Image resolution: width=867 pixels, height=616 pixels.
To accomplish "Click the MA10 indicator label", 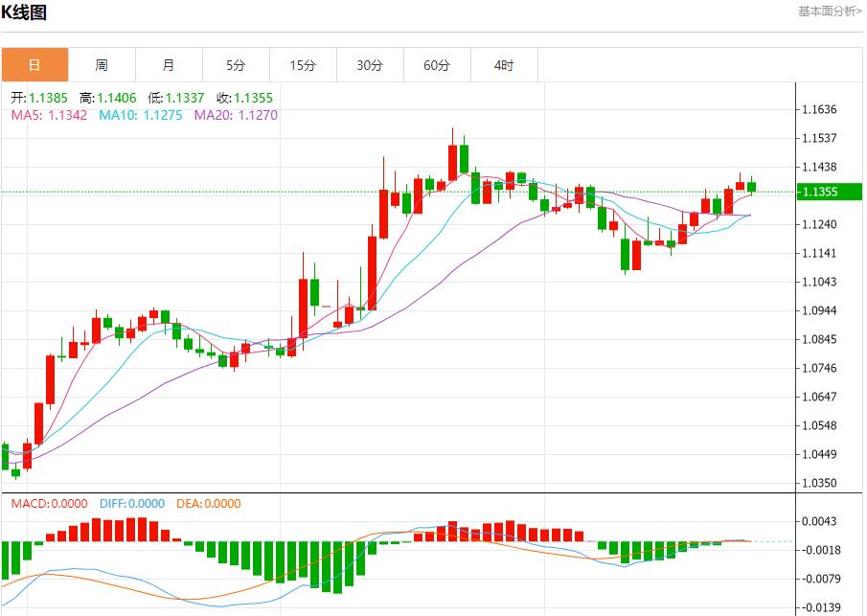I will 142,115.
